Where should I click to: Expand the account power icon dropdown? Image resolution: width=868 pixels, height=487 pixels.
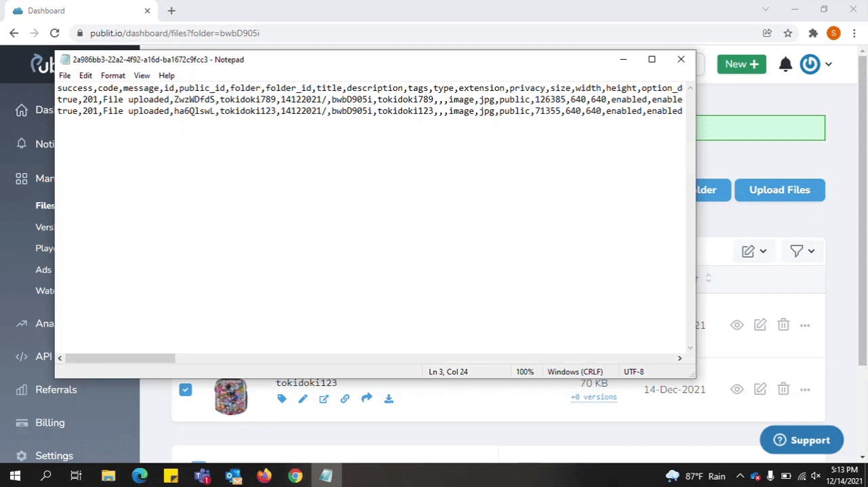pyautogui.click(x=816, y=64)
